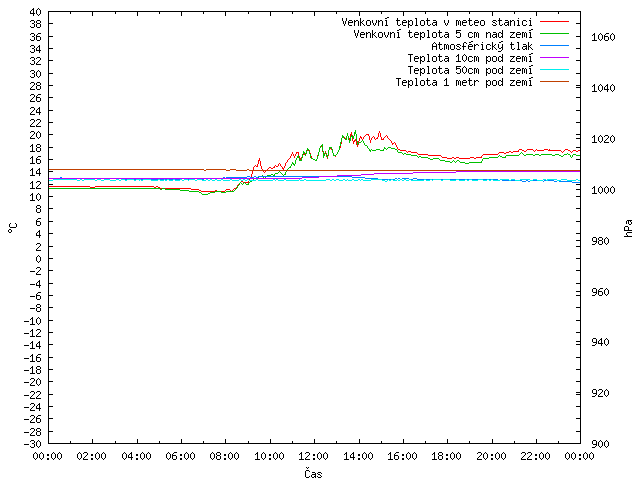Click the left axis value '-20'
Screen dimensions: 640x480
coord(33,382)
